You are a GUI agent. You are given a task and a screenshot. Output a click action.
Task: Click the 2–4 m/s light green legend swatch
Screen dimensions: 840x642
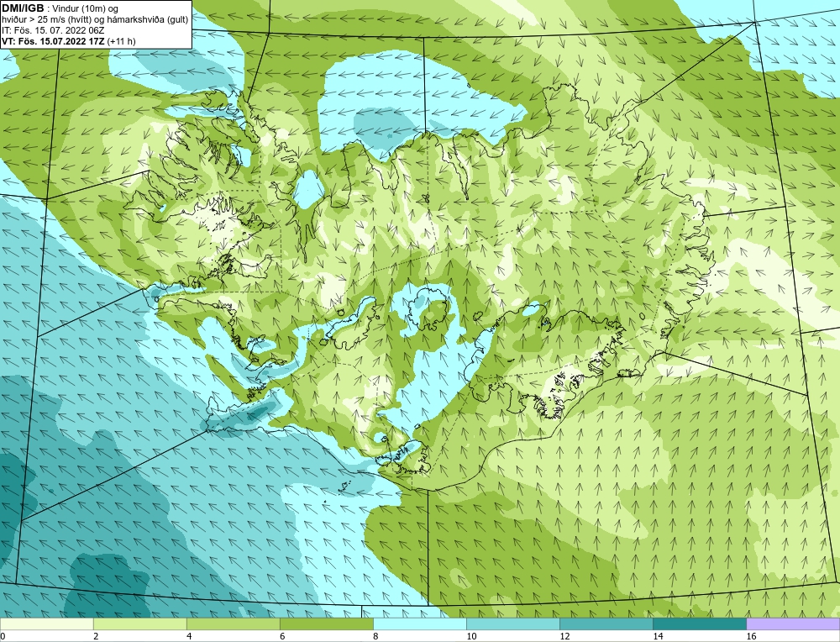[x=139, y=624]
